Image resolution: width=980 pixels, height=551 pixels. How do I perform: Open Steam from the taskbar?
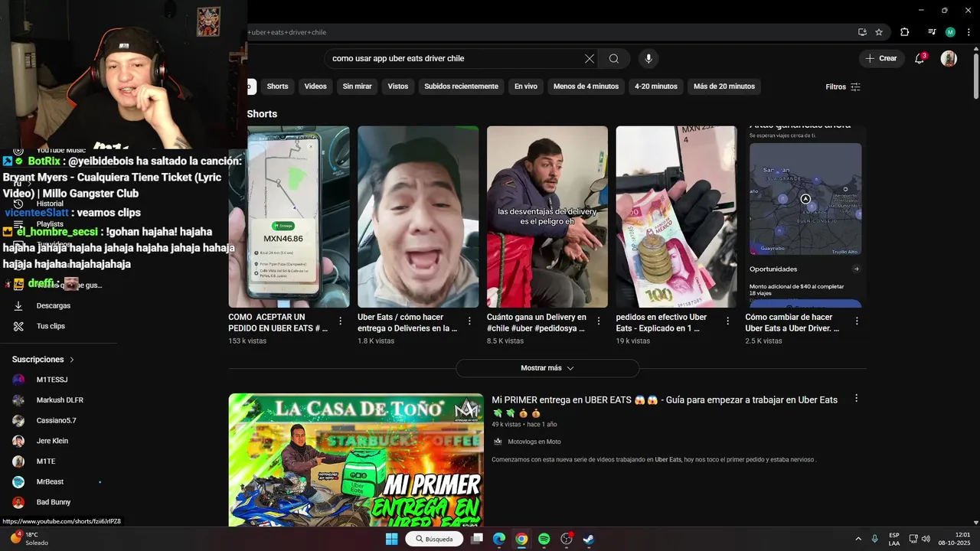pyautogui.click(x=588, y=539)
